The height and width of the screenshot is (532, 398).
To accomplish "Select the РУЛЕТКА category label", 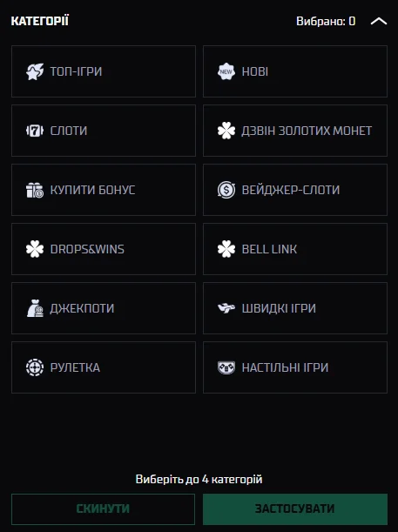I will pyautogui.click(x=75, y=367).
